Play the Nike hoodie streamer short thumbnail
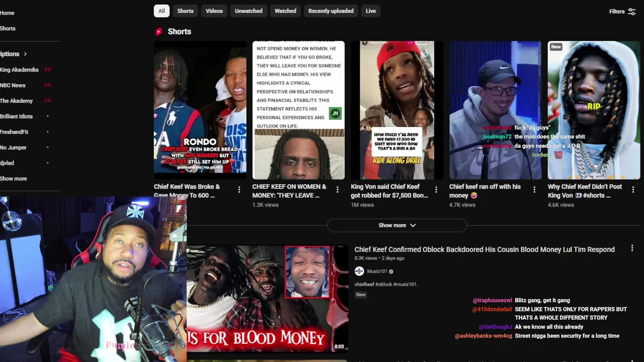This screenshot has height=362, width=644. [495, 110]
